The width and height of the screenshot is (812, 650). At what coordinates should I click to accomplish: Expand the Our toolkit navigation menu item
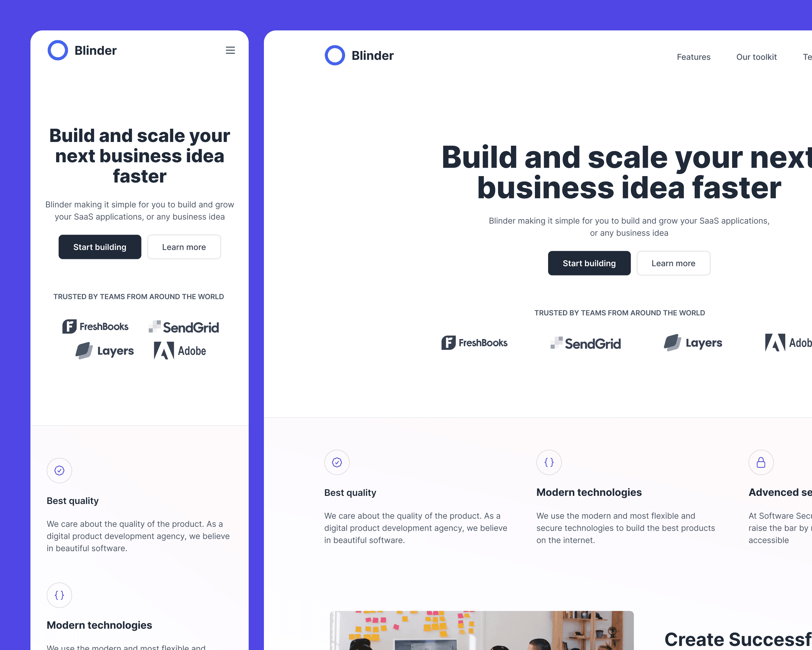[x=756, y=56]
